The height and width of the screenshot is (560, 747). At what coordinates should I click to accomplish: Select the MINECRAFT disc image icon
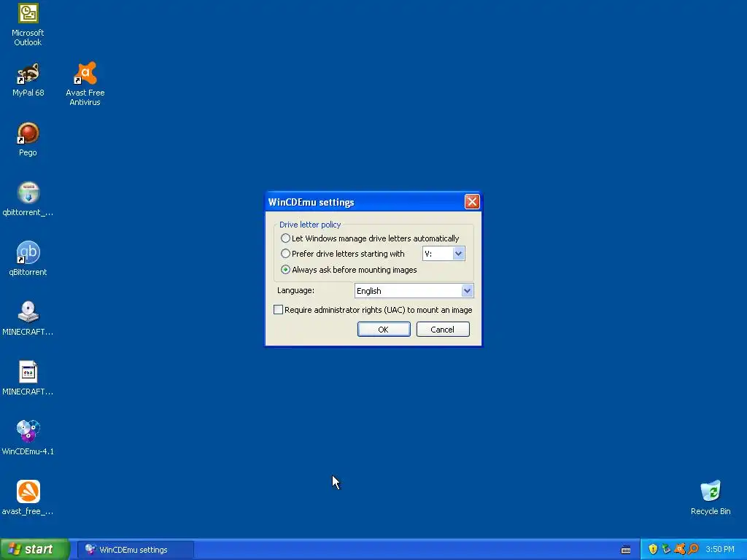(28, 319)
